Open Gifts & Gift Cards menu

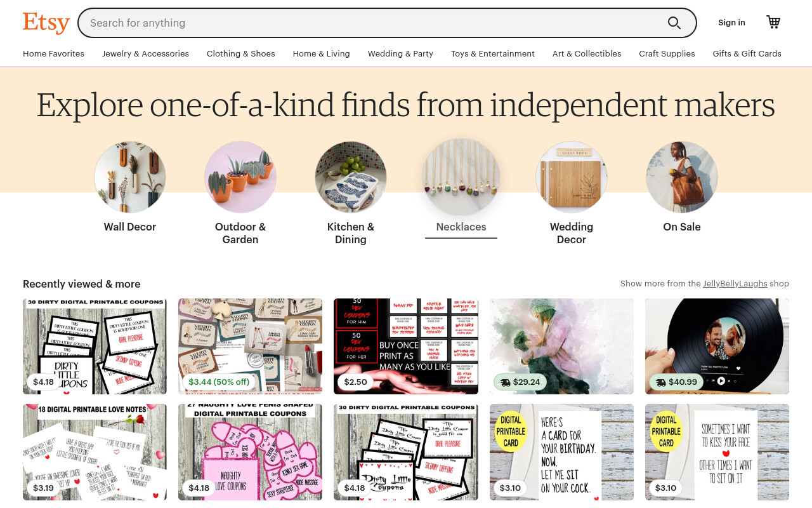(x=747, y=54)
